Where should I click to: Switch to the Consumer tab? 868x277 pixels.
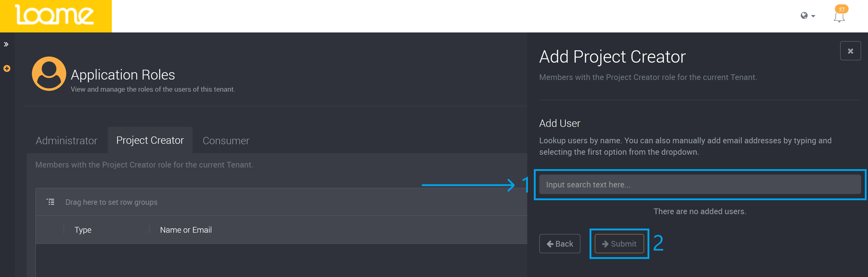(x=226, y=140)
